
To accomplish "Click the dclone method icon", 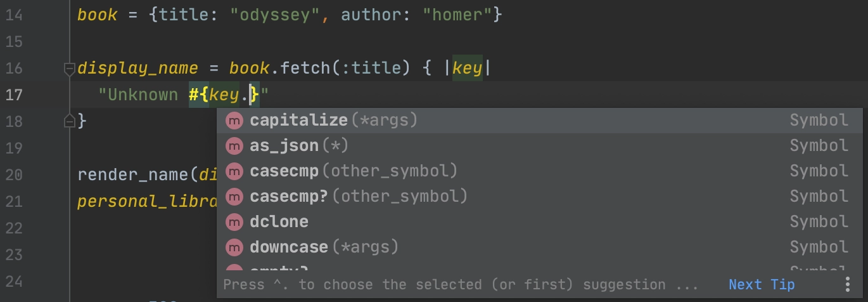I will (x=234, y=222).
